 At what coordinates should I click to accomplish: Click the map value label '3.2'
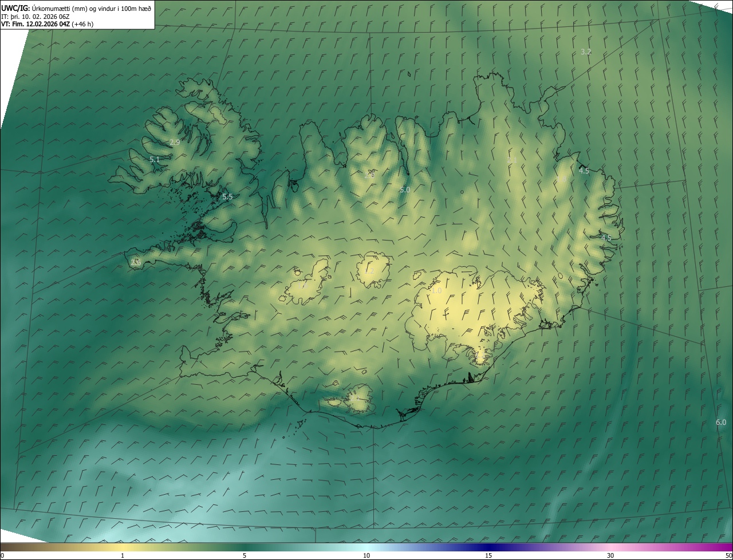pyautogui.click(x=586, y=52)
